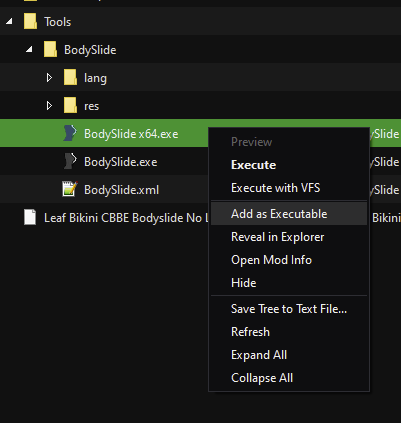Open Mod Info from context menu
This screenshot has width=401, height=423.
point(289,260)
